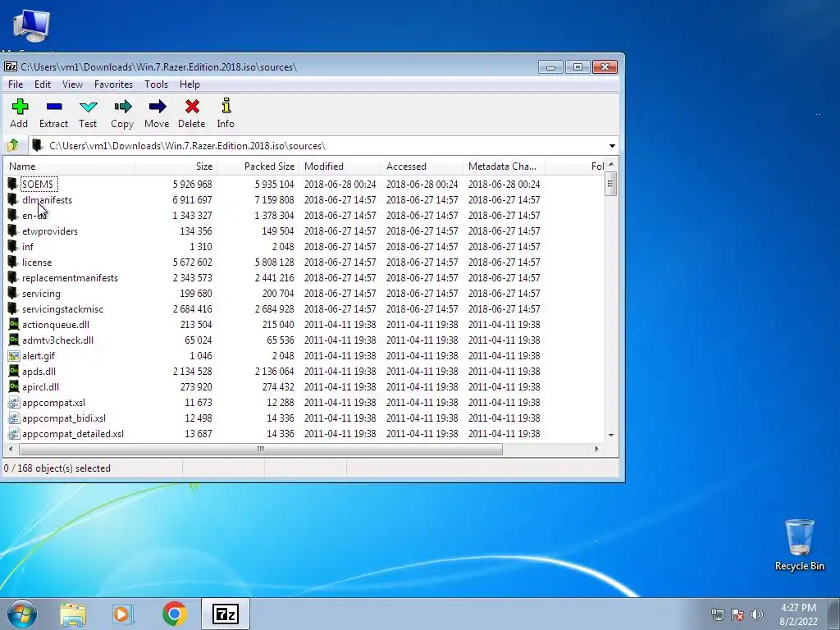Select the SOEMS folder icon
Viewport: 840px width, 630px height.
pos(13,184)
